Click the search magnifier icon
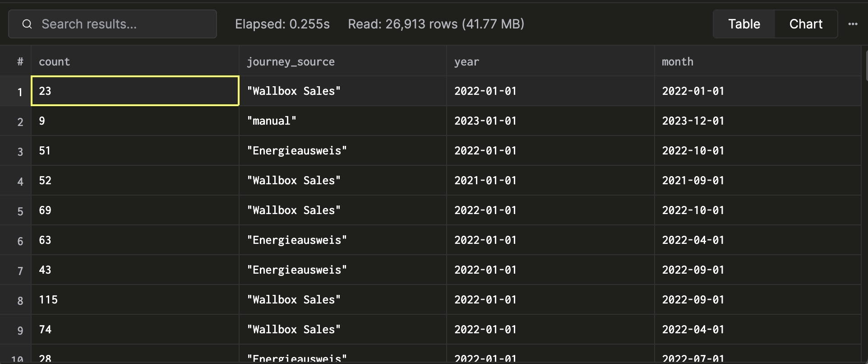This screenshot has height=364, width=868. click(x=27, y=24)
